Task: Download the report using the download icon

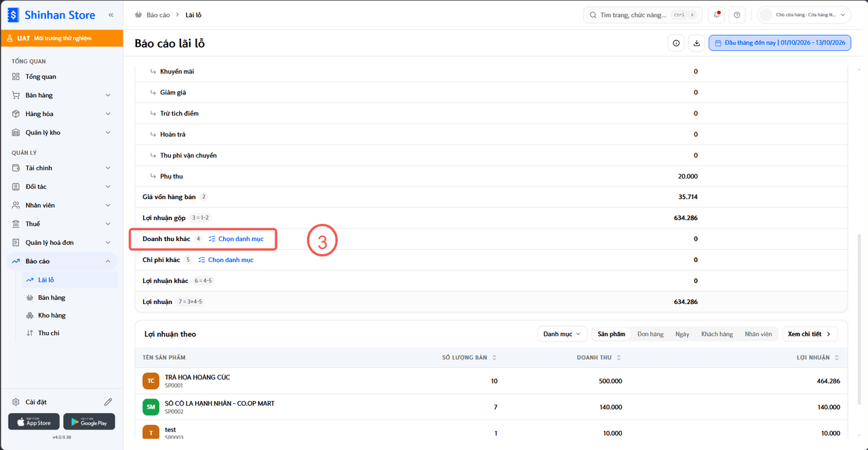Action: [x=696, y=43]
